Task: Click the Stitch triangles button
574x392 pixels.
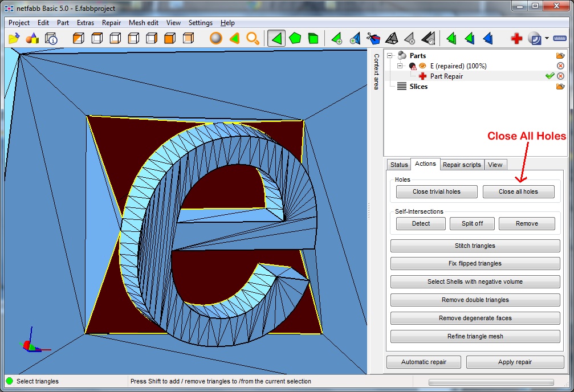Action: (475, 246)
